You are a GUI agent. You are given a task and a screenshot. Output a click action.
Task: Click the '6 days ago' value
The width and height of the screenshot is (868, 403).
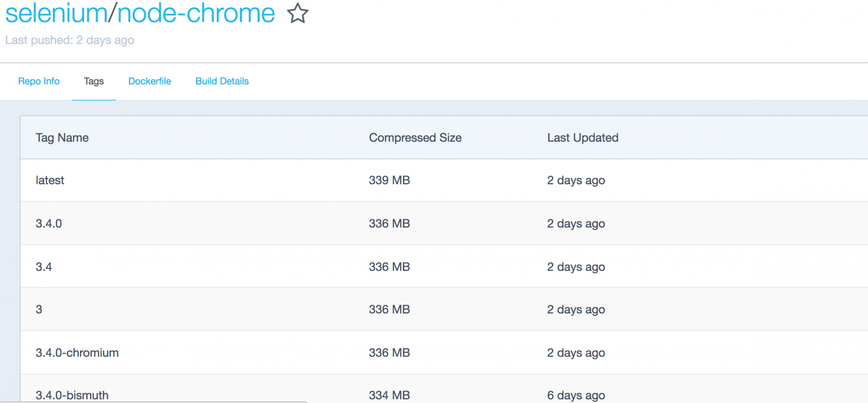click(x=576, y=396)
